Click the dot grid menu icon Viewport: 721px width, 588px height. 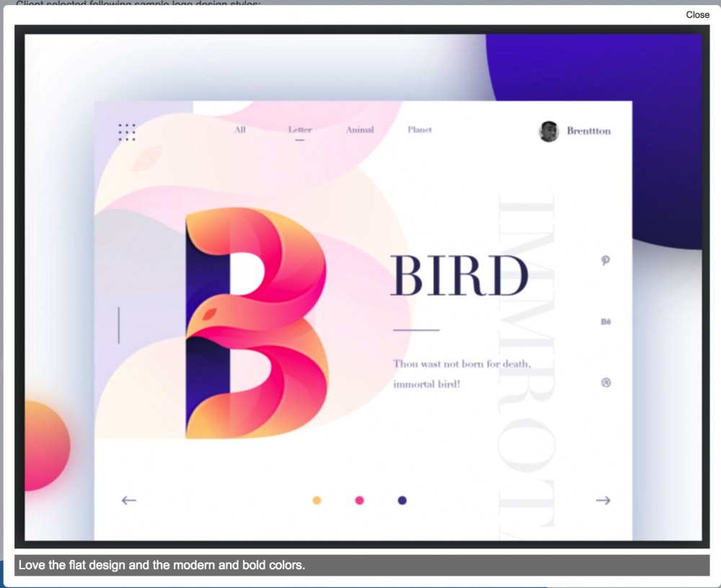tap(127, 132)
